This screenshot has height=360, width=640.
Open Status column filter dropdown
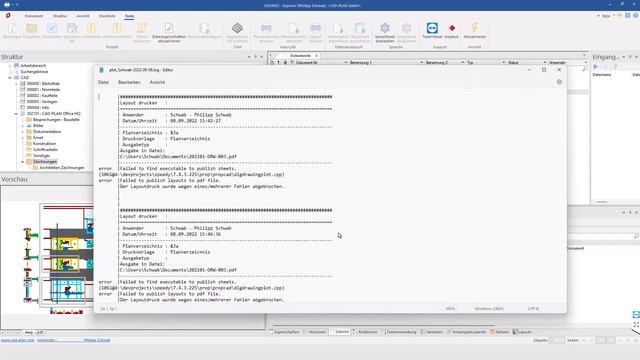point(544,62)
